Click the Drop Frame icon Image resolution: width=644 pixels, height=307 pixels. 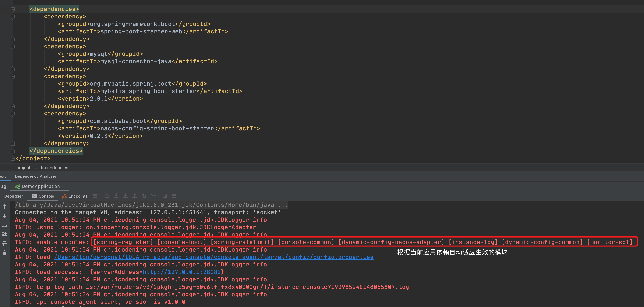[x=144, y=196]
